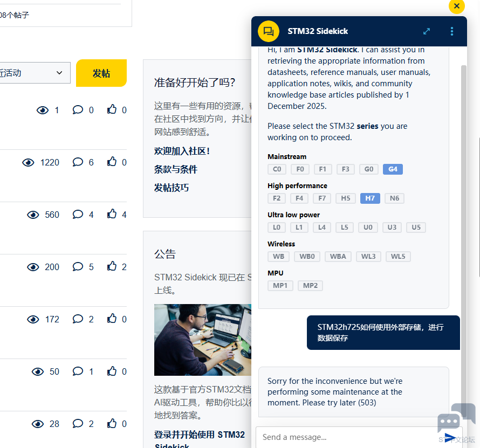Image resolution: width=480 pixels, height=448 pixels.
Task: Open 登录并开始使用 STM32 Sidekick link
Action: (200, 439)
